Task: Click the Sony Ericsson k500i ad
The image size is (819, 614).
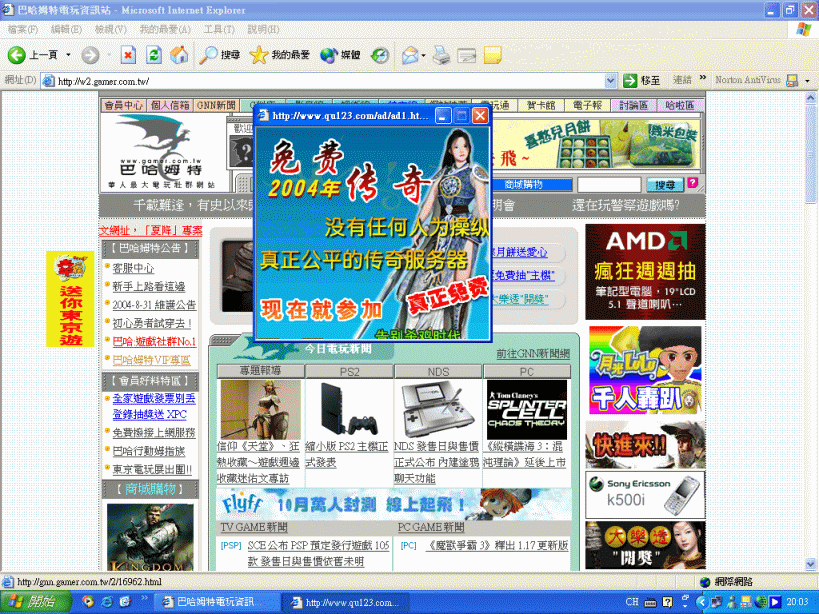Action: (645, 495)
